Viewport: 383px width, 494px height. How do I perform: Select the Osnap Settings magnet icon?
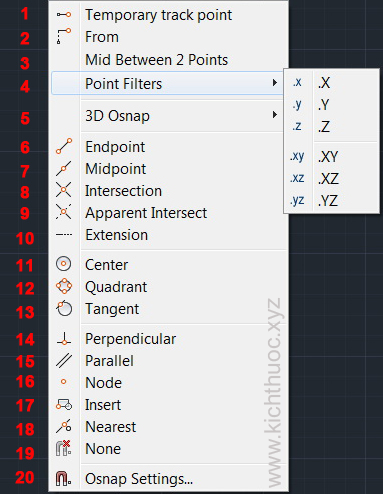click(63, 479)
